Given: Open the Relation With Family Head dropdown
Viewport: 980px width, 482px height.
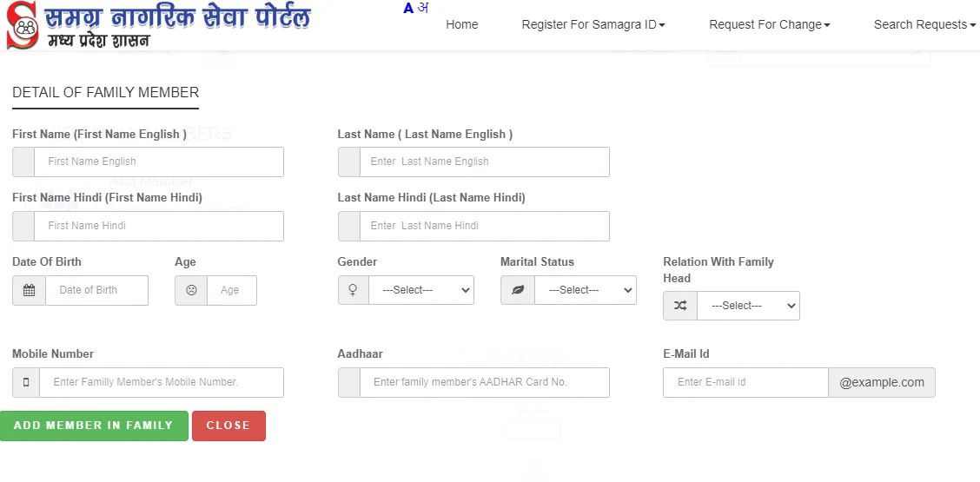Looking at the screenshot, I should 749,306.
